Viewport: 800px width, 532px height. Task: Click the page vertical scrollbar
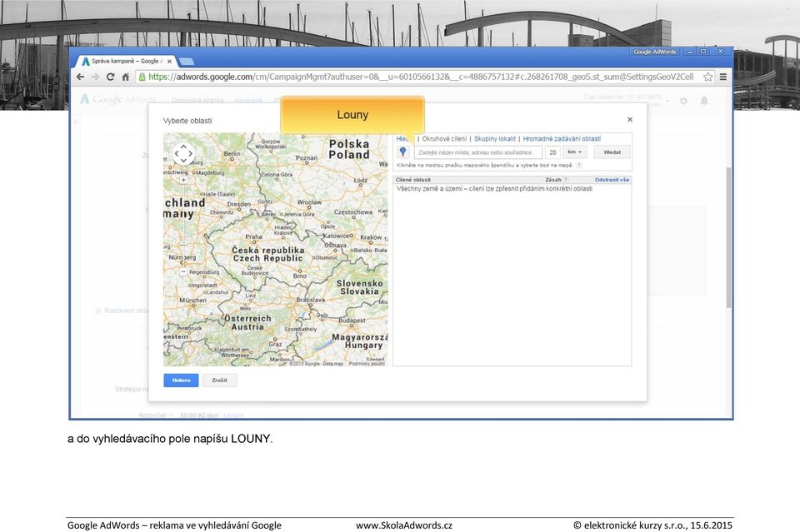pos(728,237)
